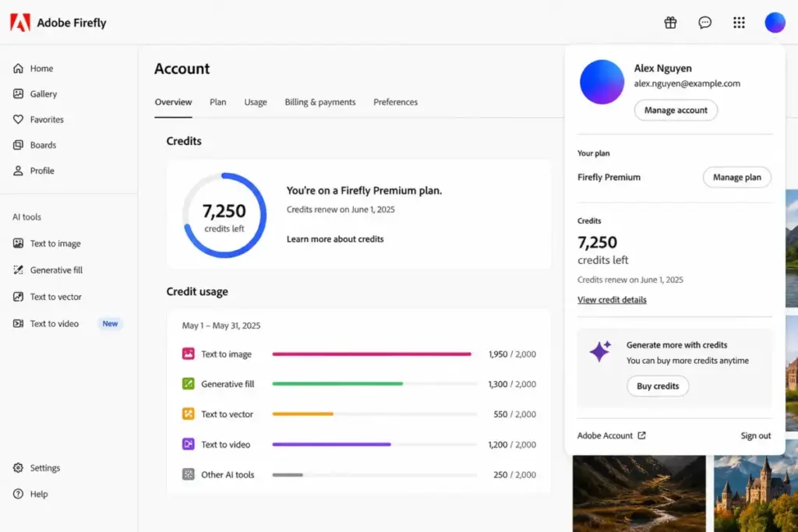Image resolution: width=798 pixels, height=532 pixels.
Task: Open the Billing & payments tab
Action: tap(320, 102)
